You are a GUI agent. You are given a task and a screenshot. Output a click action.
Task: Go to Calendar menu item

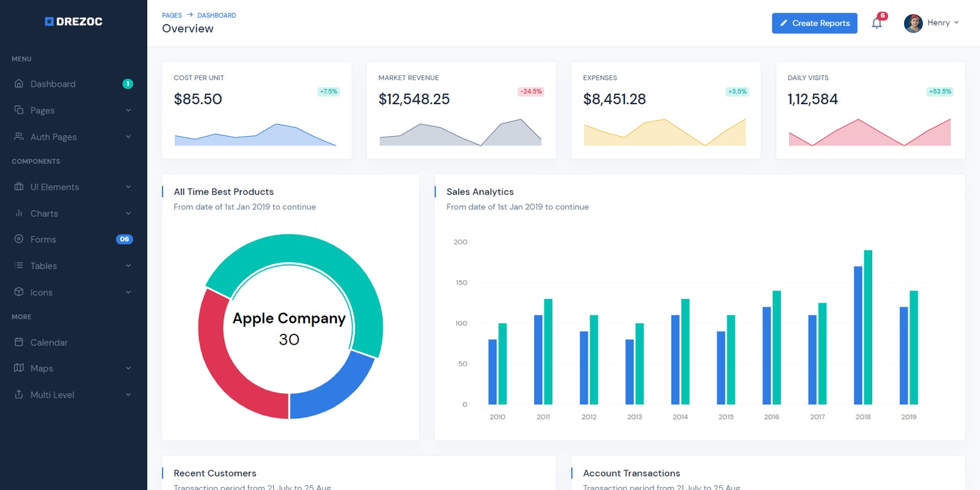click(73, 342)
